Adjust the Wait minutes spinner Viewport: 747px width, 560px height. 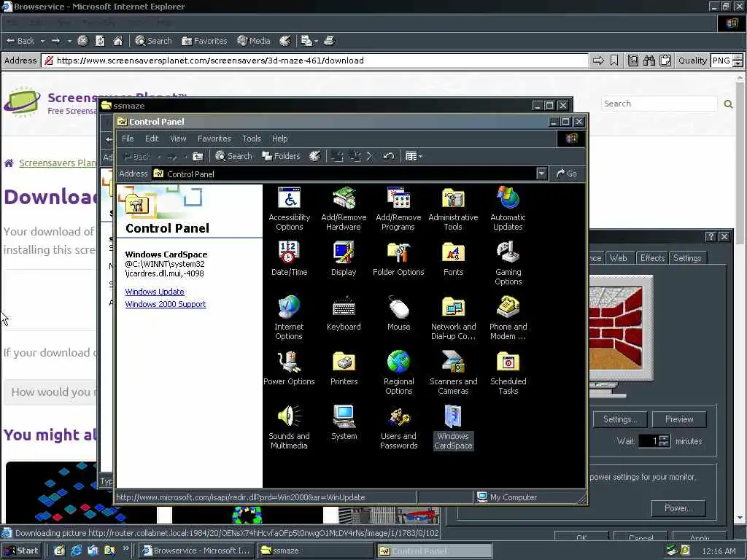665,441
